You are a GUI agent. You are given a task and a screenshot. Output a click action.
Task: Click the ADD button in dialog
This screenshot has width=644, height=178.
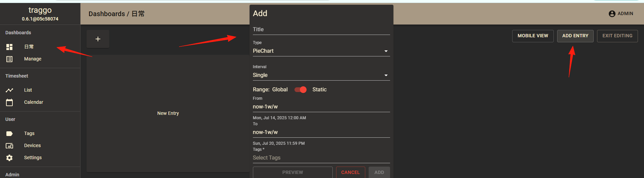tap(379, 172)
